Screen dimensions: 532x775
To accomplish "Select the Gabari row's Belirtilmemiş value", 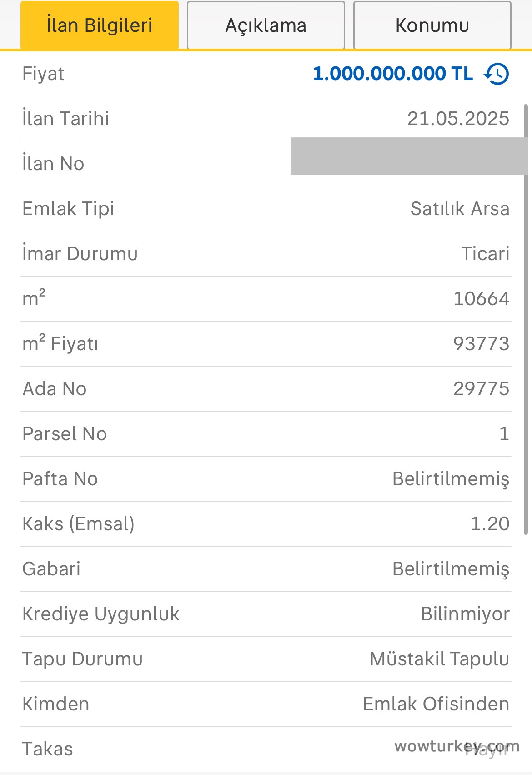I will 451,569.
